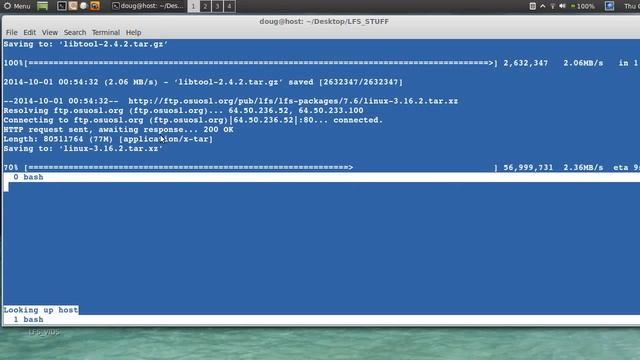Click the '2.36MB/s' download speed value
This screenshot has height=360, width=640.
click(x=583, y=167)
